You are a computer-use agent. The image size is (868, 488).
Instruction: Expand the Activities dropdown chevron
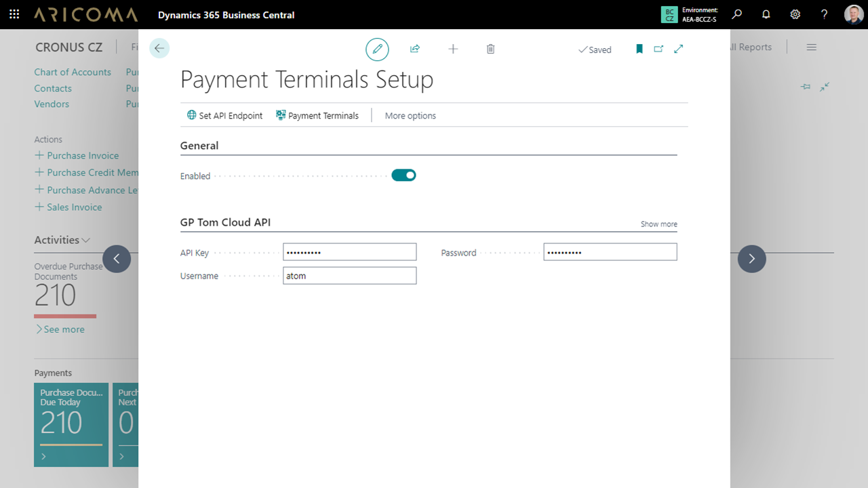86,240
